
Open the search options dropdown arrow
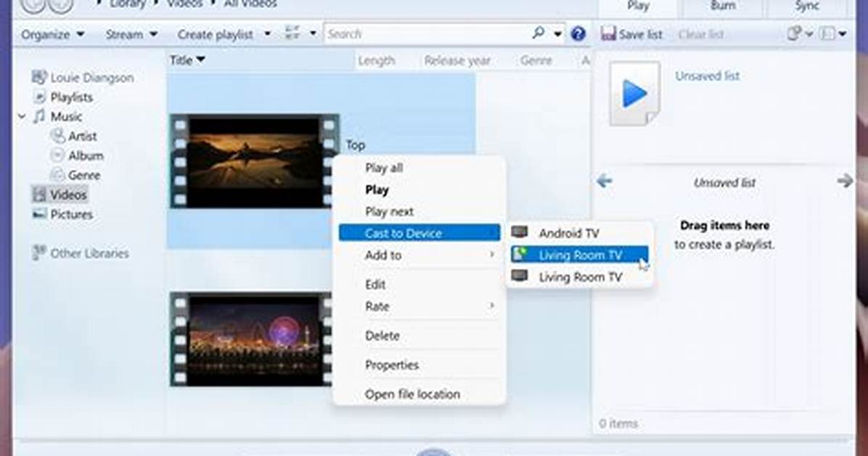pyautogui.click(x=557, y=34)
